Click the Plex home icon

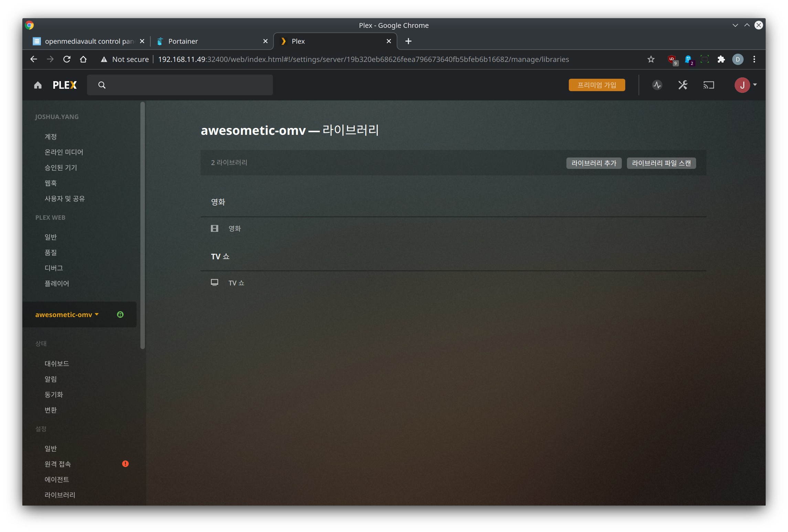[x=38, y=85]
